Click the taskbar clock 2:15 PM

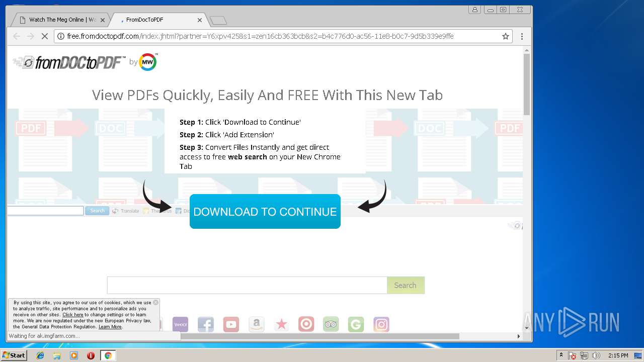[x=618, y=355]
